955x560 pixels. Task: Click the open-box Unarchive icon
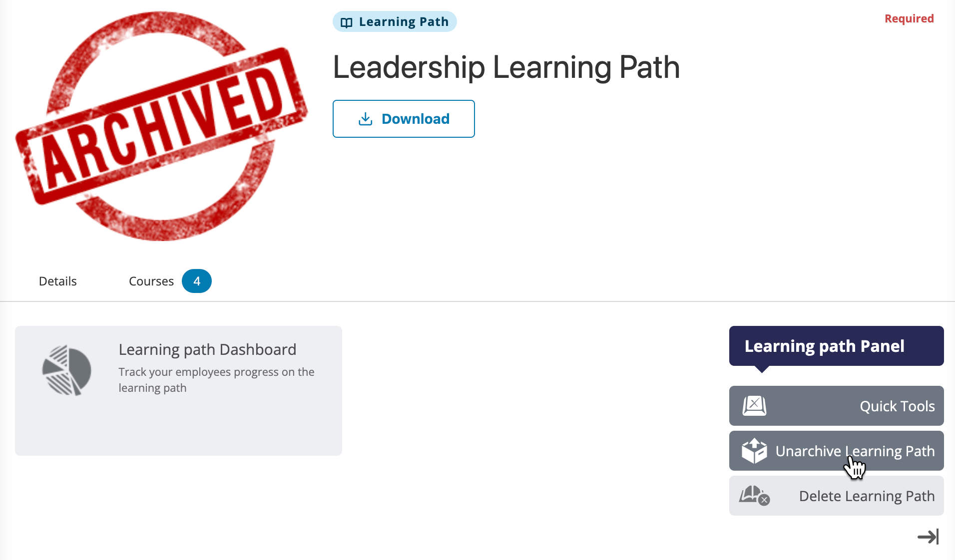755,451
